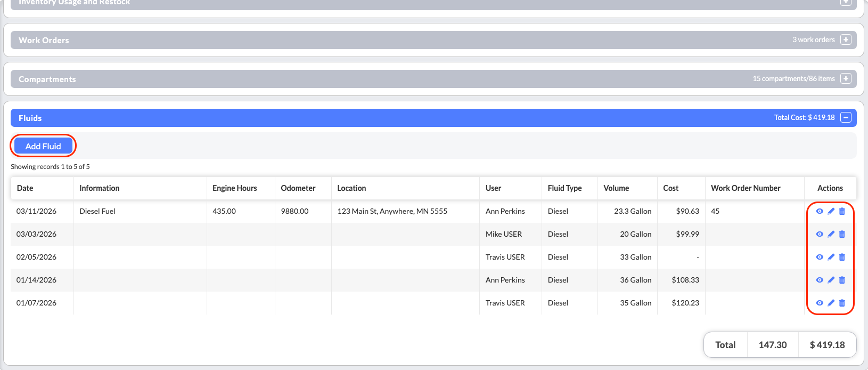View the 01/14/2026 fluid record

tap(820, 280)
